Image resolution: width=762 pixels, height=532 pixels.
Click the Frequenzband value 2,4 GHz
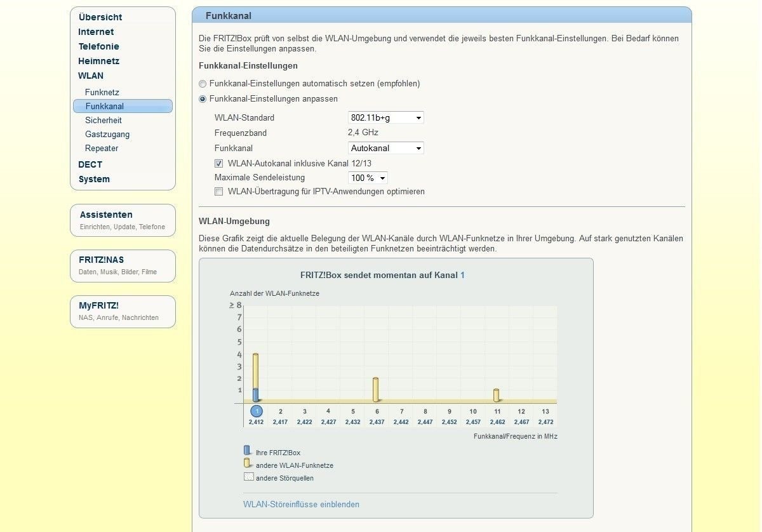point(363,133)
